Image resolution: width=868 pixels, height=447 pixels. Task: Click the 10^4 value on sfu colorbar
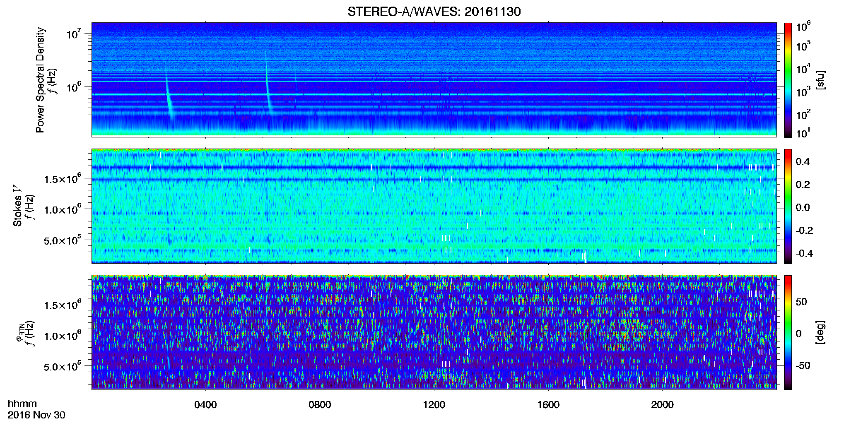[x=803, y=69]
